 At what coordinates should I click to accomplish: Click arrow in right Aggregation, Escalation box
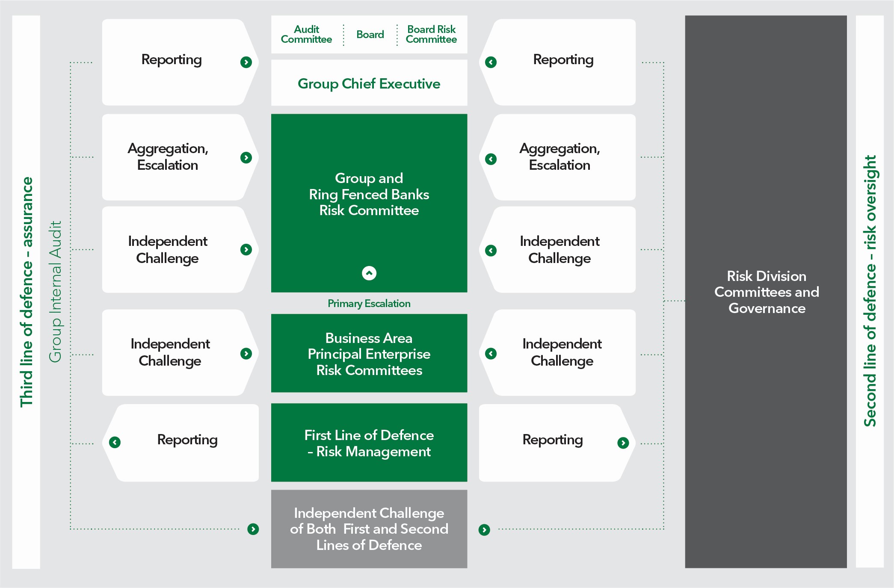tap(491, 159)
